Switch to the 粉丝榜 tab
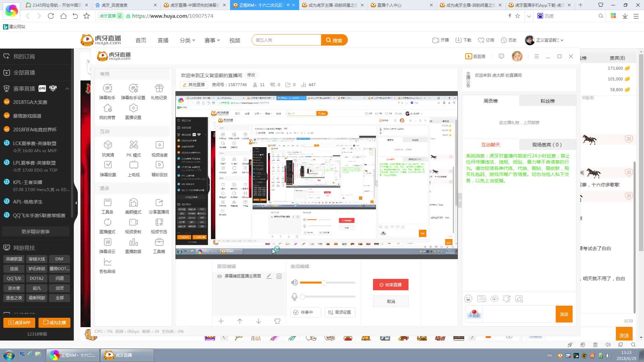Viewport: 644px width, 362px height. tap(547, 101)
